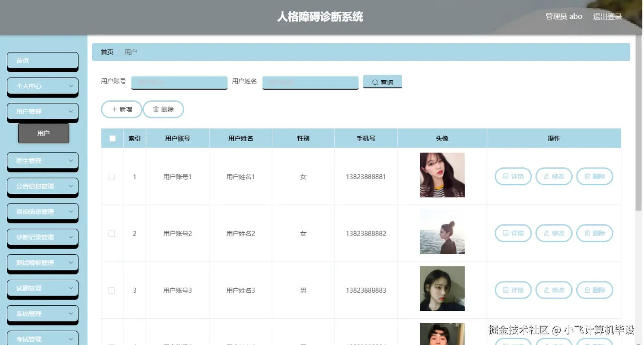Click 管理员 abo in the header
The image size is (644, 345).
pyautogui.click(x=564, y=17)
